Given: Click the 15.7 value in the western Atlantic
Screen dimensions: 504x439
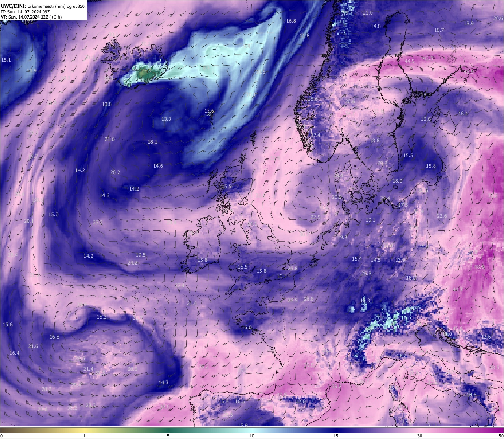Looking at the screenshot, I should pyautogui.click(x=53, y=215).
